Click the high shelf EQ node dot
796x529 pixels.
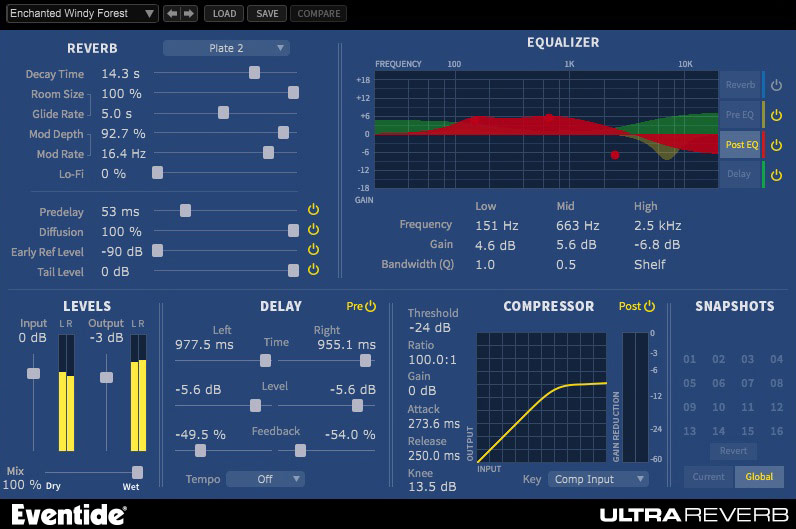click(615, 155)
